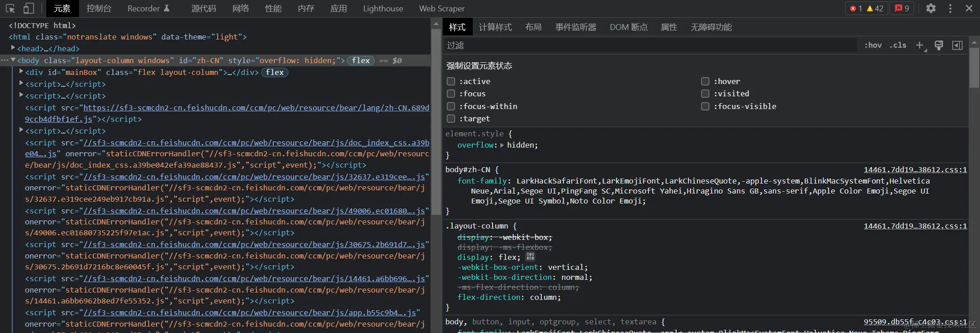The image size is (980, 333).
Task: Open the 49006.ec01680 script link
Action: 254,211
